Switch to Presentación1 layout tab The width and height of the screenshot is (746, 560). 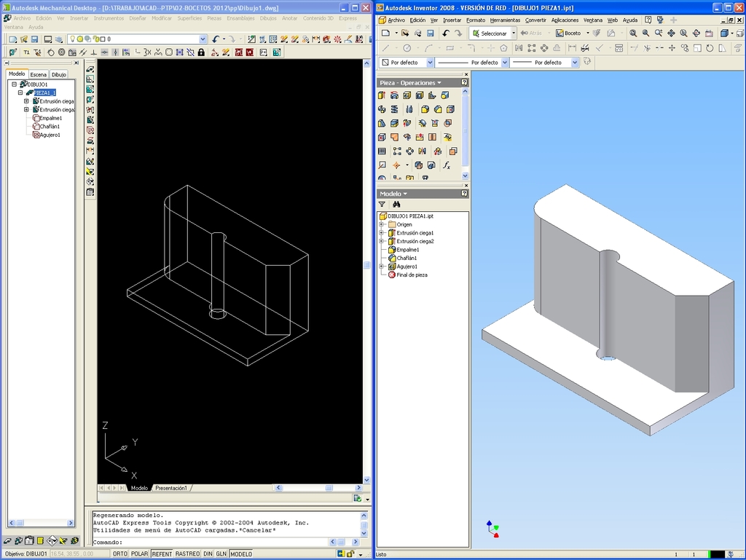tap(170, 488)
